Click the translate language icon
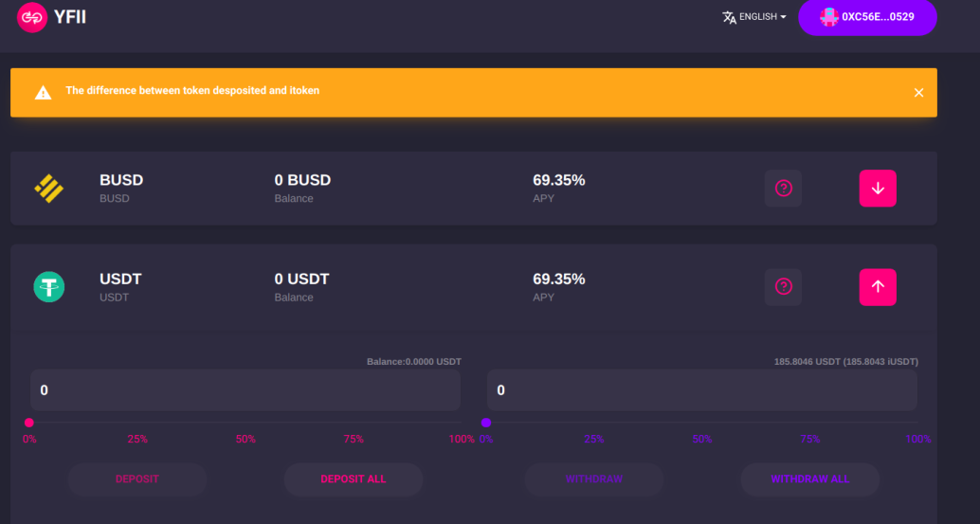The image size is (980, 524). point(729,17)
